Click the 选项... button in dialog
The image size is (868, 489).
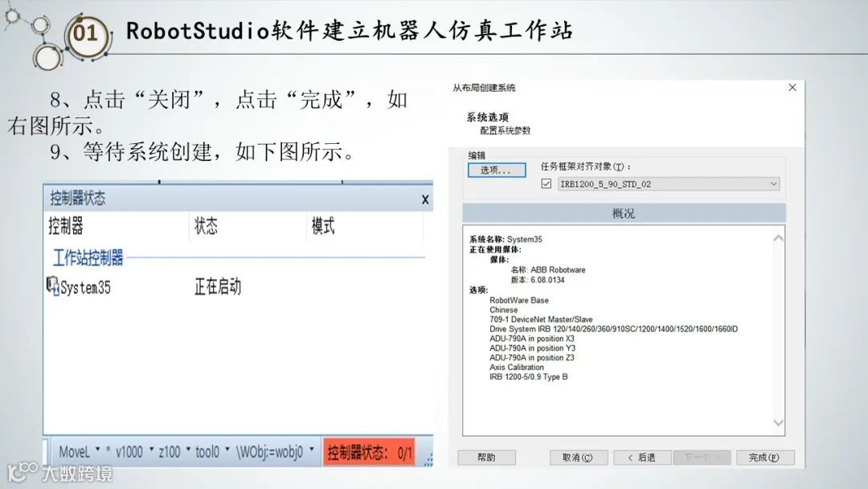click(497, 170)
